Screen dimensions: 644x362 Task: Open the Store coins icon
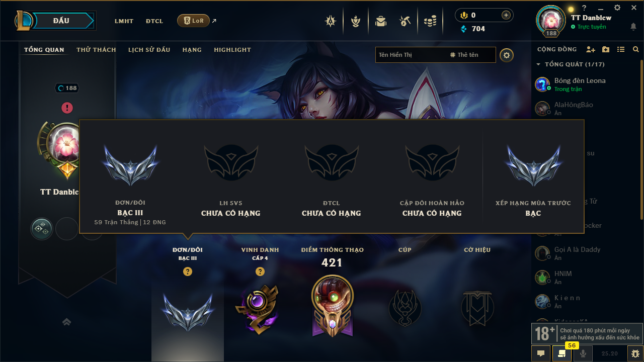click(430, 21)
